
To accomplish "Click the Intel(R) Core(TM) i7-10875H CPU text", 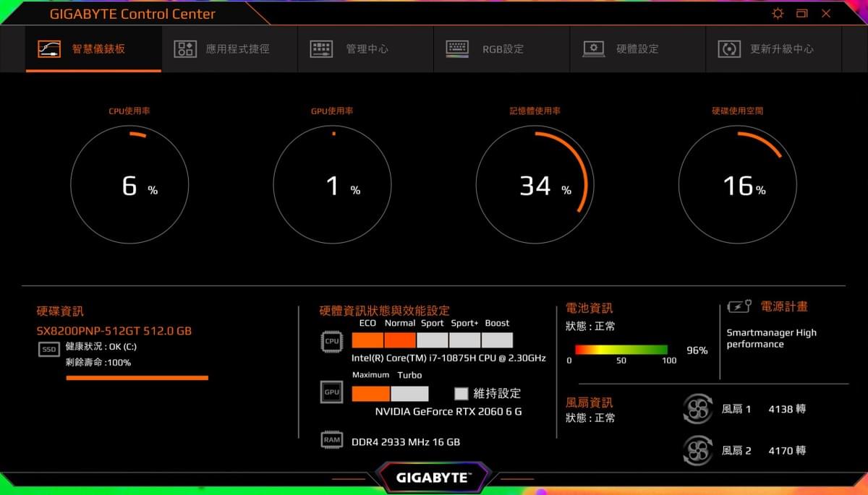I will coord(448,358).
